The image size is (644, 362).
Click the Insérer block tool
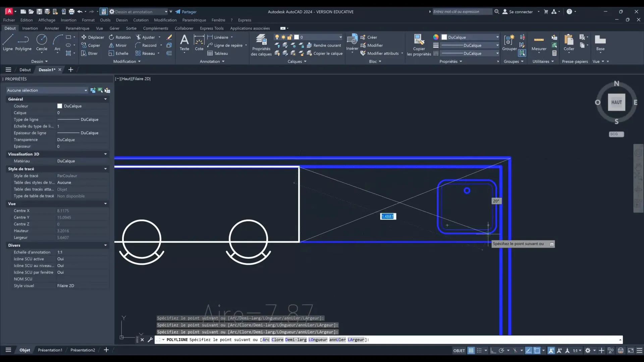352,43
